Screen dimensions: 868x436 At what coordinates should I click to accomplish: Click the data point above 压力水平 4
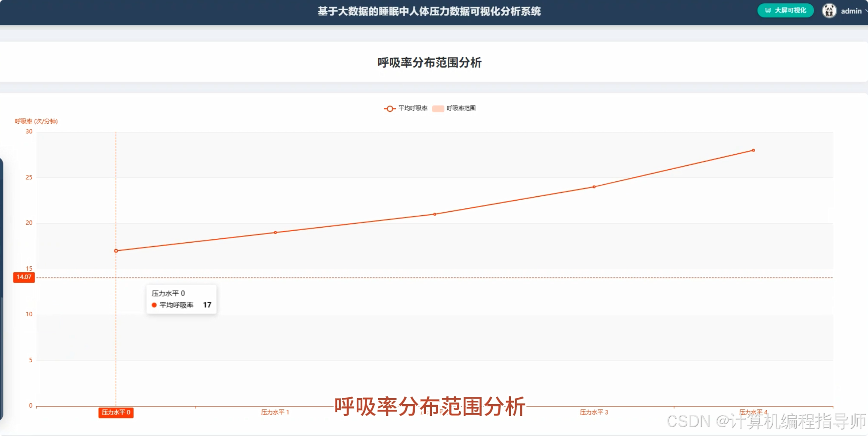(753, 150)
